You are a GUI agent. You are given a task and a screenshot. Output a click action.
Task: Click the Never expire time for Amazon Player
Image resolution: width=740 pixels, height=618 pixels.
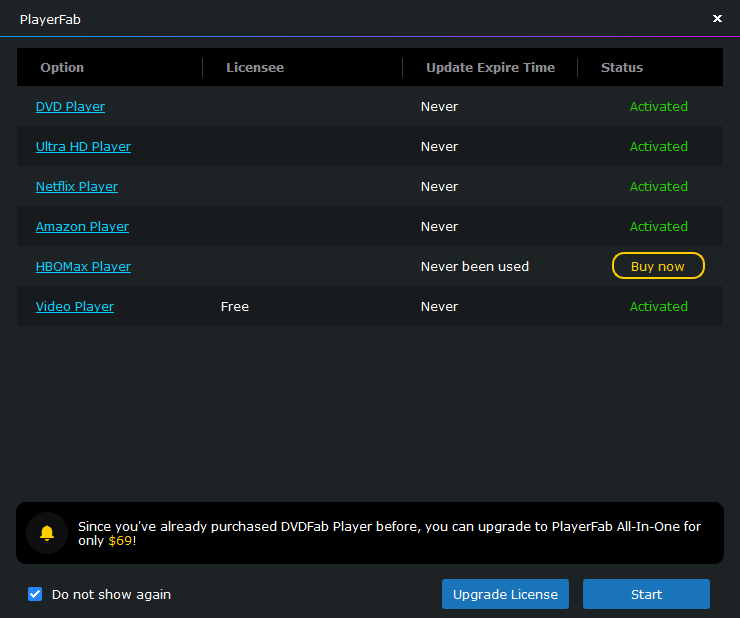click(439, 227)
